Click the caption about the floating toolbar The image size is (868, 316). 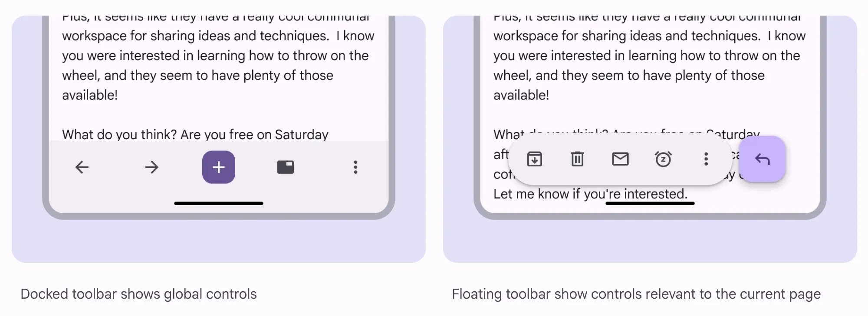pyautogui.click(x=636, y=294)
